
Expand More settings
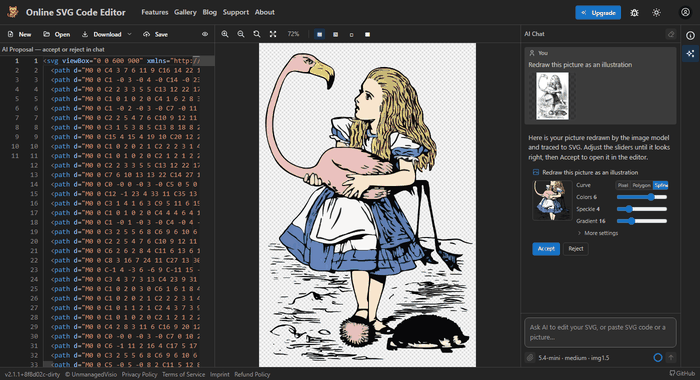point(597,233)
